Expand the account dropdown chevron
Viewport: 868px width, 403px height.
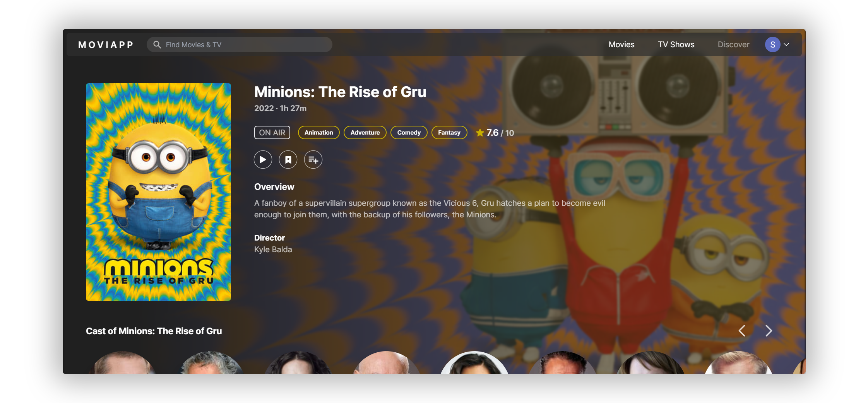(x=786, y=44)
